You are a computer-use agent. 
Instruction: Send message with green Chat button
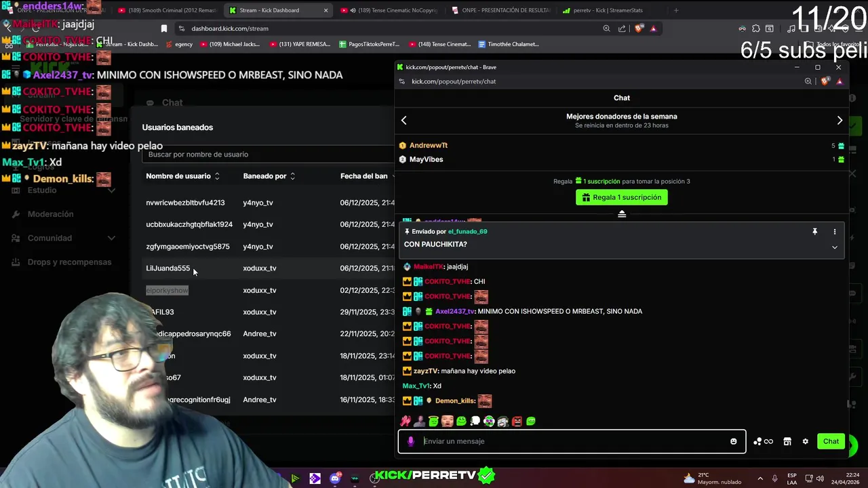coord(831,441)
